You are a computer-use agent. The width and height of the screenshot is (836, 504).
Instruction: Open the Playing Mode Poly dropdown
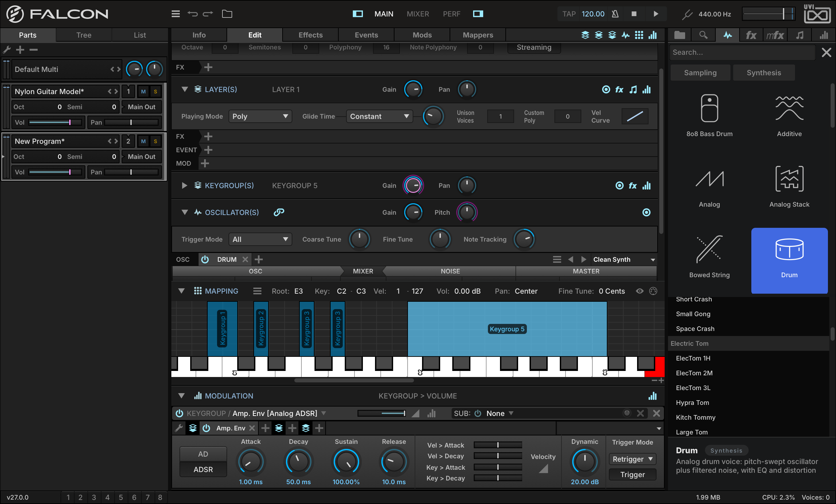[x=260, y=116]
